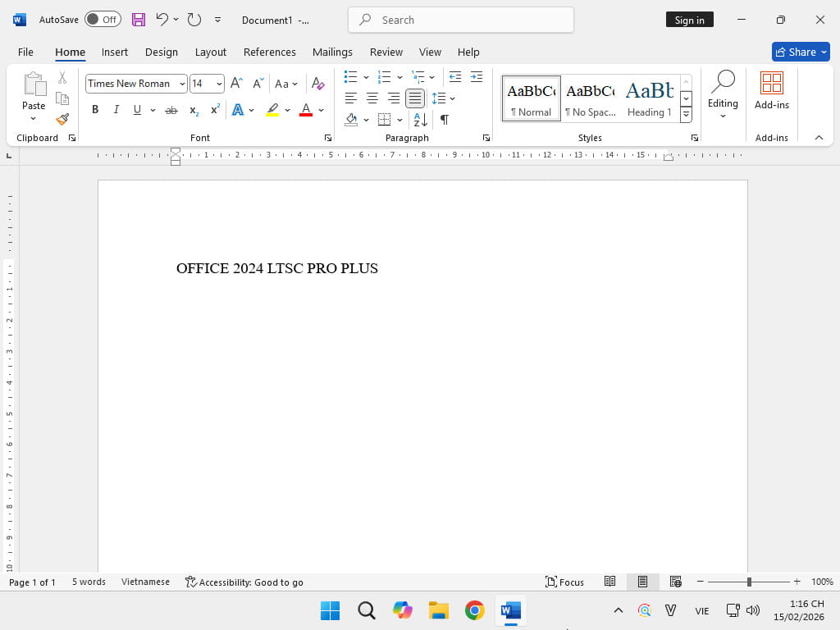Screen dimensions: 840x630
Task: Copy selection using the Copy icon
Action: coord(62,98)
